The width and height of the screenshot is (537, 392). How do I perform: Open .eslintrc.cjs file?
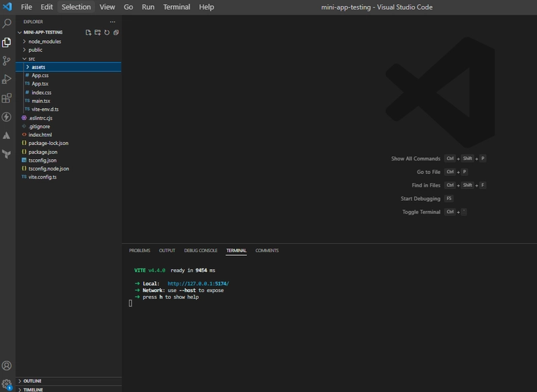pos(68,117)
